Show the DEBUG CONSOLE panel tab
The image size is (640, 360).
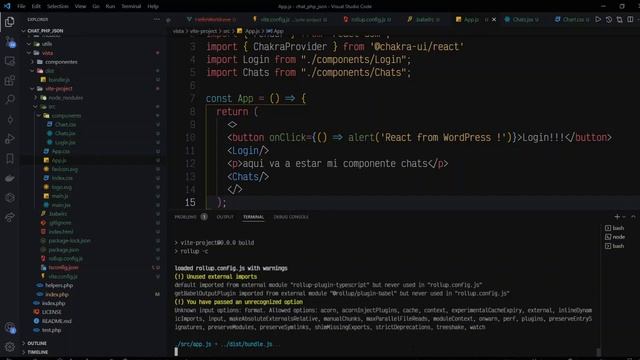tap(291, 217)
